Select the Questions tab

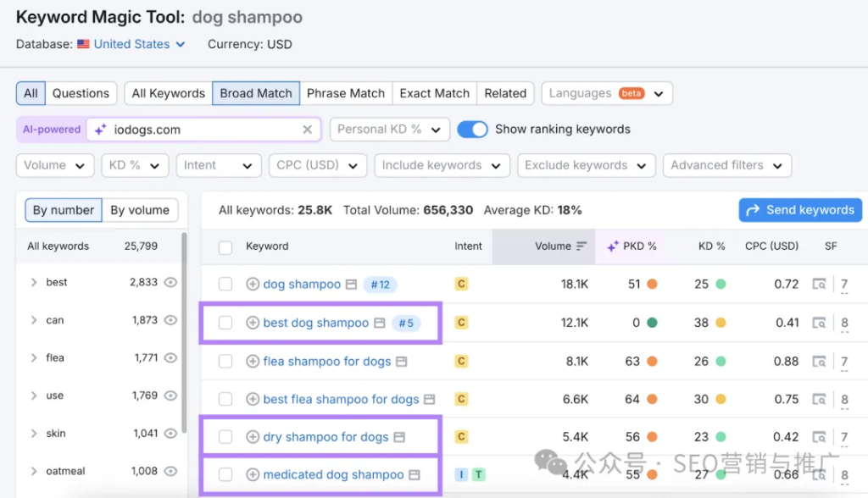point(81,93)
